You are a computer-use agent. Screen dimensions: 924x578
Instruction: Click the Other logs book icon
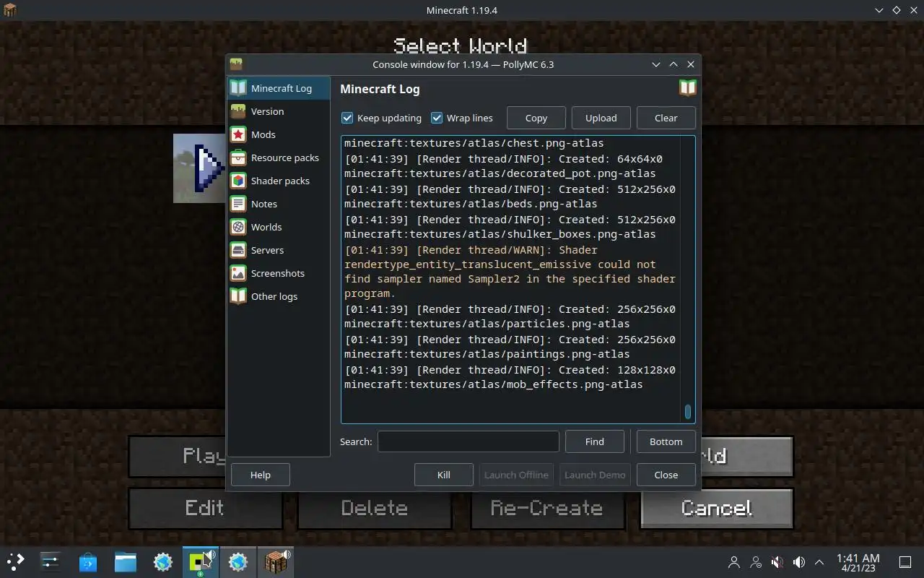[x=238, y=296]
